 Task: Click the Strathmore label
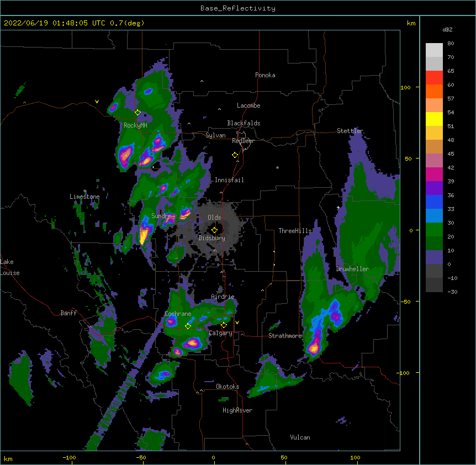pos(285,336)
